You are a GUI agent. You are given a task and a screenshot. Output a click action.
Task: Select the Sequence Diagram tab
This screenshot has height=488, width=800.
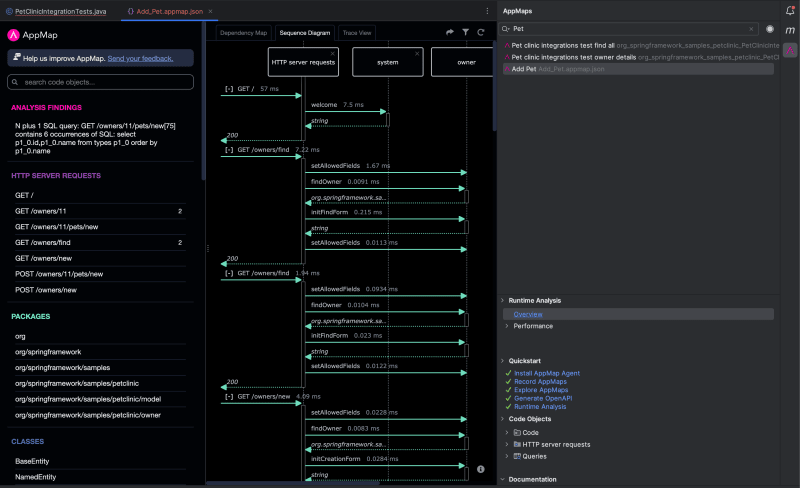tap(305, 33)
